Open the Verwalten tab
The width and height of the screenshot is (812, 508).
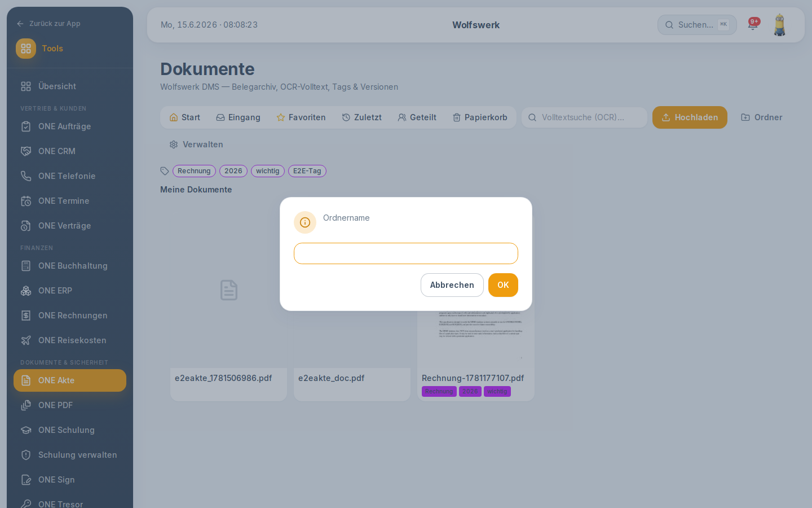click(x=196, y=144)
